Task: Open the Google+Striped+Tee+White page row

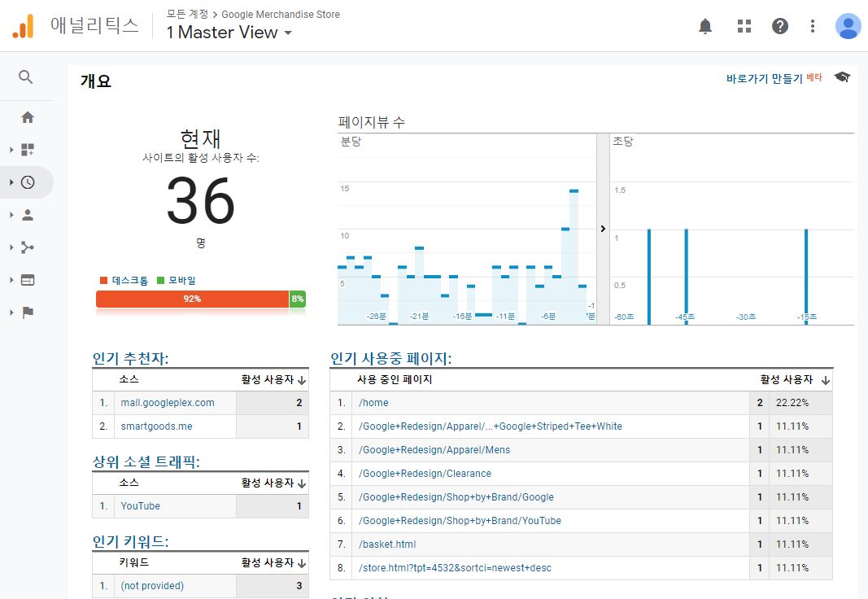Action: coord(490,426)
